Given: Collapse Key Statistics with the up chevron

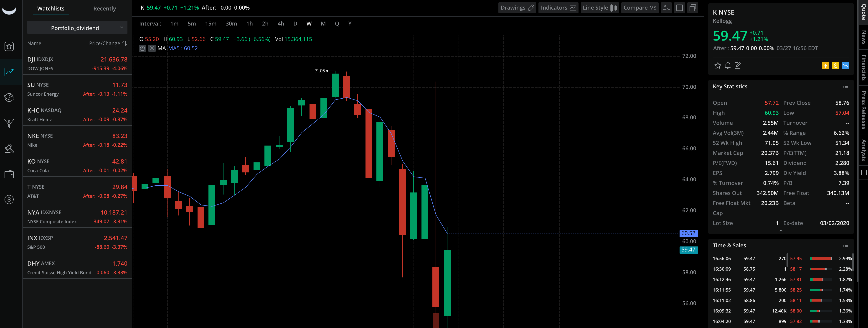Looking at the screenshot, I should click(781, 231).
